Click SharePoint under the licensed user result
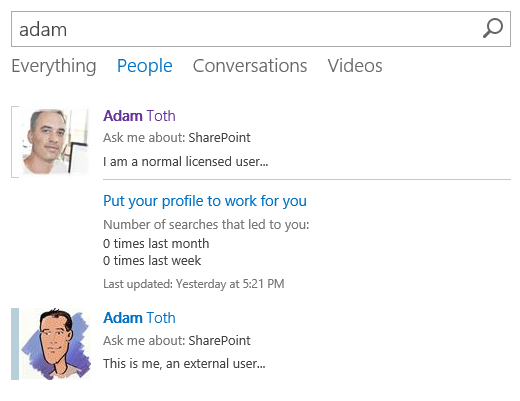The width and height of the screenshot is (520, 401). (219, 138)
